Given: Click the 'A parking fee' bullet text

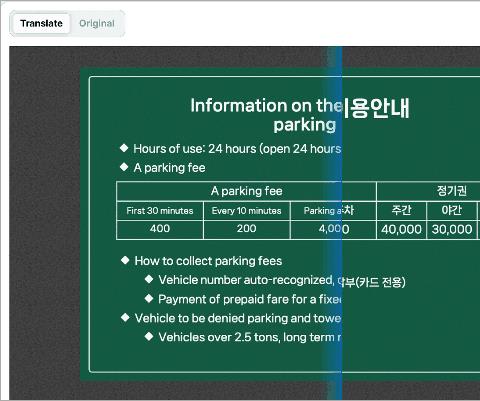Looking at the screenshot, I should click(169, 168).
